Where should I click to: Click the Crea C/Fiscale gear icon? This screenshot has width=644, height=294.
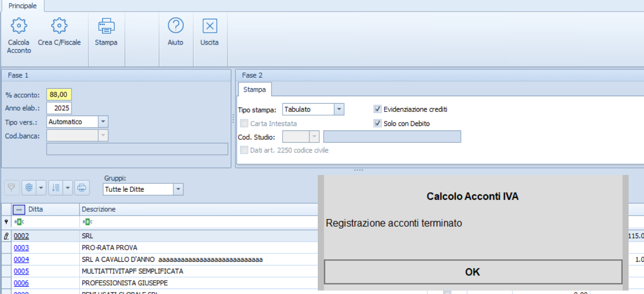click(x=59, y=25)
